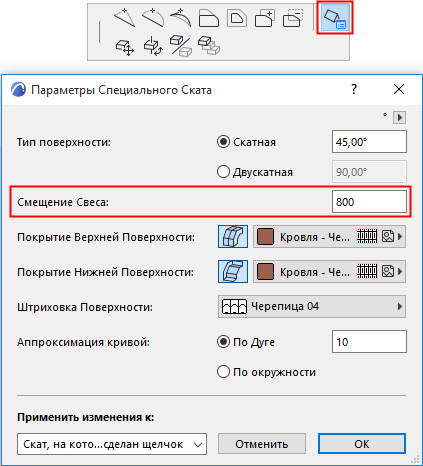Choose the Fillet/Chamfer pet-palette icon
The image size is (423, 466).
pos(209,18)
